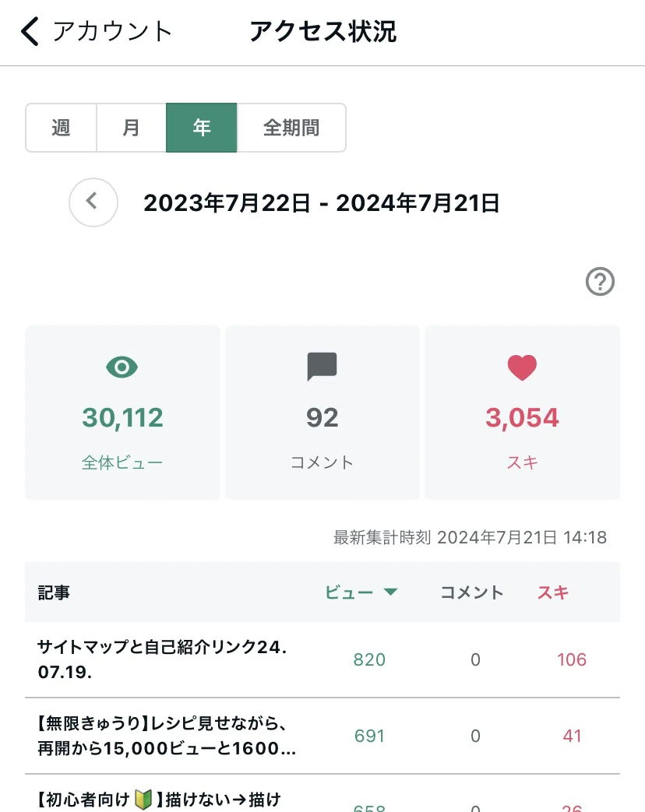645x812 pixels.
Task: Select the 月 period tab
Action: click(x=131, y=128)
